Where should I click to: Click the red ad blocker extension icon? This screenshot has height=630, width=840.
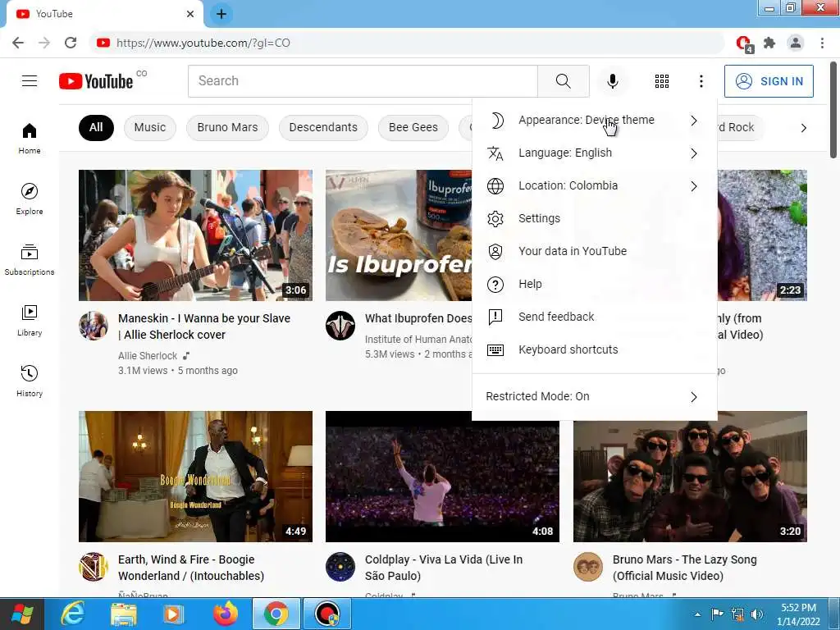tap(743, 43)
